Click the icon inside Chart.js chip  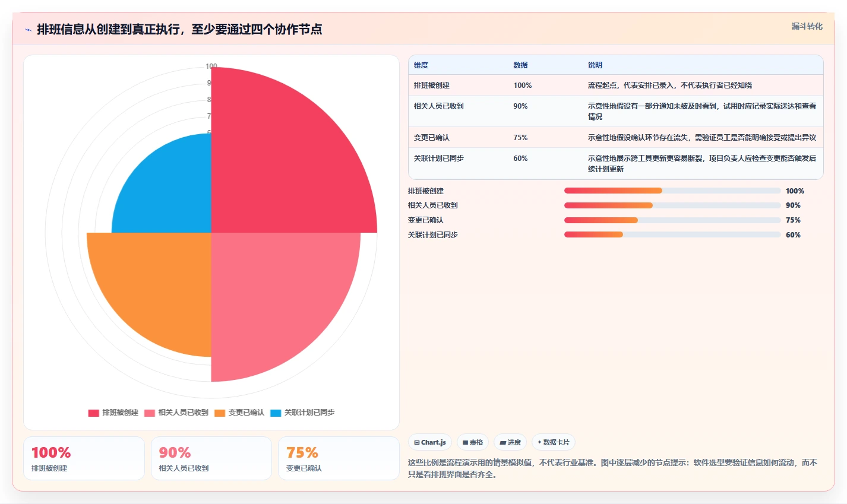(x=417, y=442)
